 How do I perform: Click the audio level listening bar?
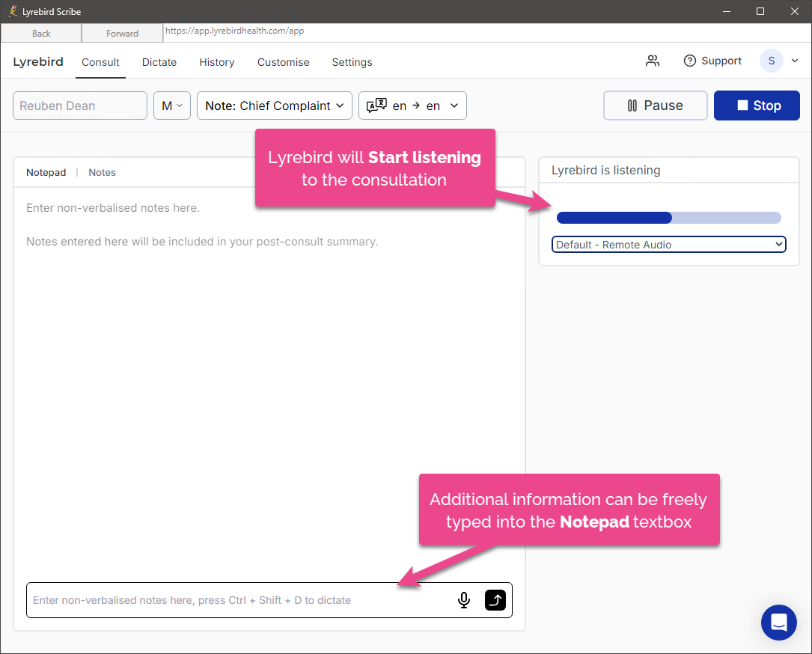[x=668, y=218]
